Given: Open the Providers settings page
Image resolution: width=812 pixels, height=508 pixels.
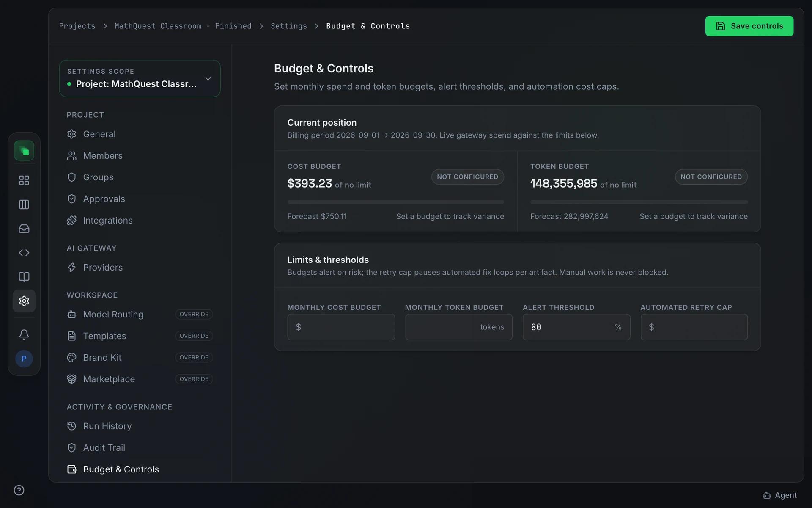Looking at the screenshot, I should (140, 268).
